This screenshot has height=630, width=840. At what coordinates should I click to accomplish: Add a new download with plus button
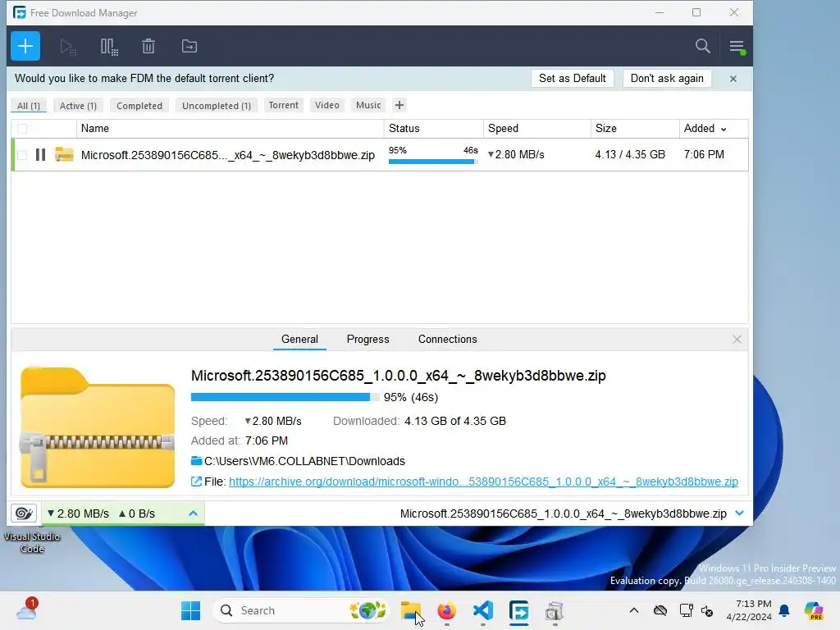[x=25, y=46]
